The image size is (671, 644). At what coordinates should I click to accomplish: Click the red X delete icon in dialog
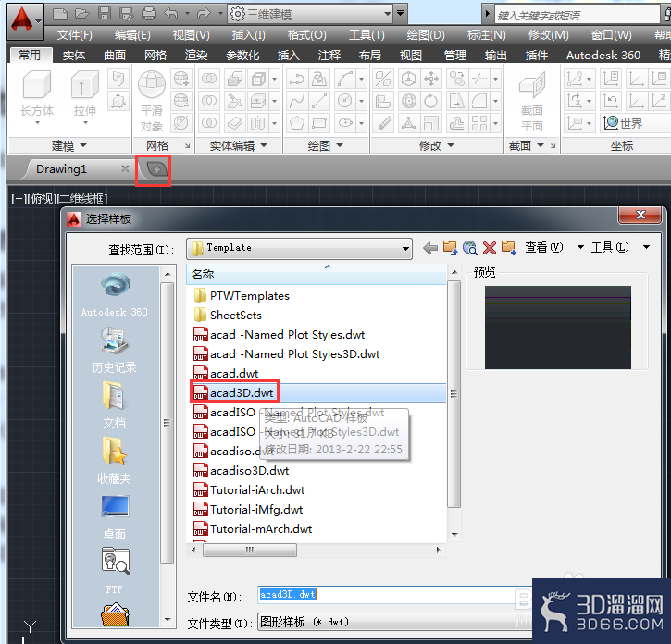[x=489, y=247]
